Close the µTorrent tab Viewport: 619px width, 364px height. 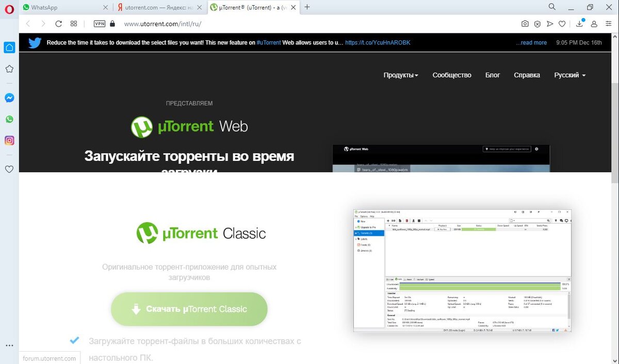click(x=295, y=7)
